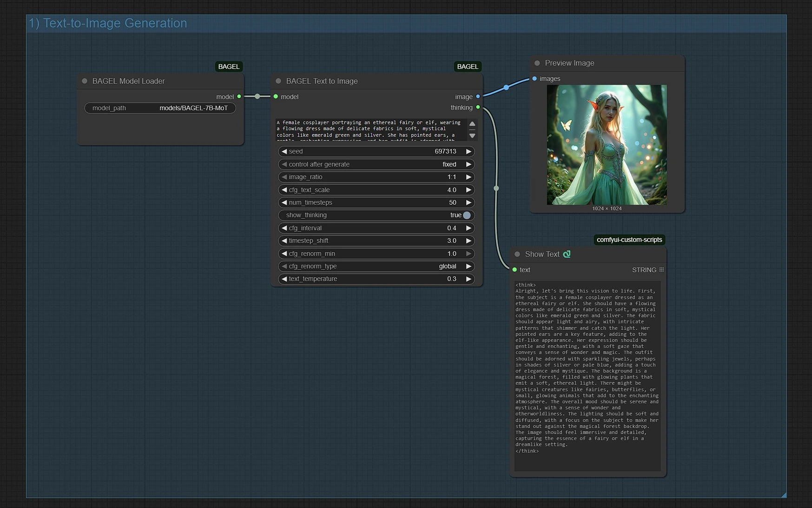Increase text_temperature with right arrow
This screenshot has height=508, width=812.
pyautogui.click(x=469, y=279)
